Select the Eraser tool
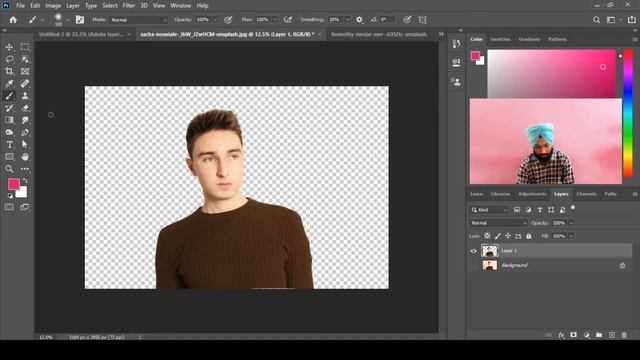This screenshot has width=640, height=360. [x=25, y=108]
